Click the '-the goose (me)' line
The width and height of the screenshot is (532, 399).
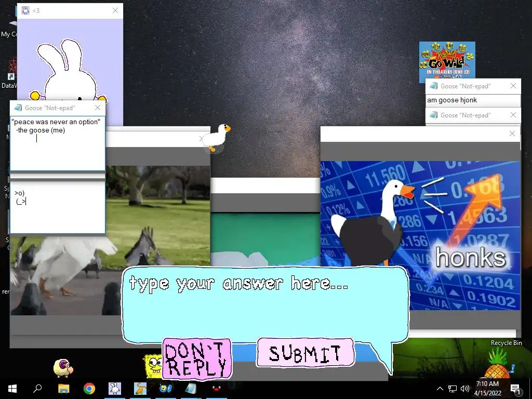click(x=41, y=130)
